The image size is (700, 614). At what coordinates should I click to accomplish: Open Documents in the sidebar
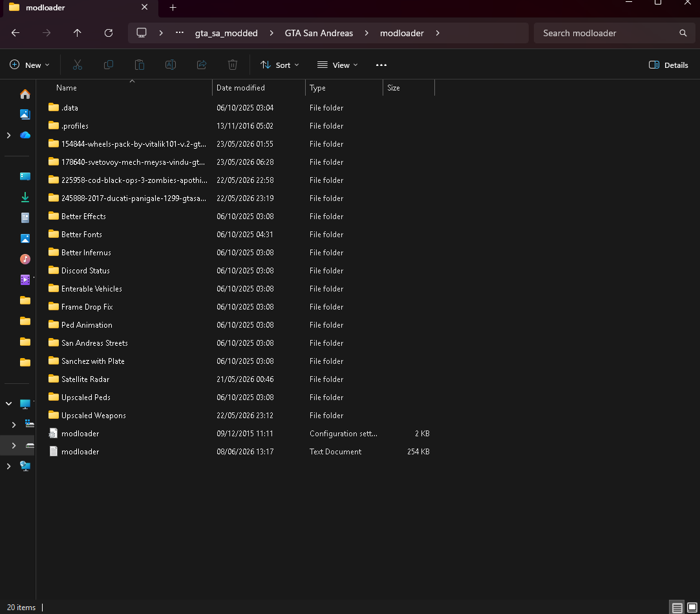(x=25, y=218)
